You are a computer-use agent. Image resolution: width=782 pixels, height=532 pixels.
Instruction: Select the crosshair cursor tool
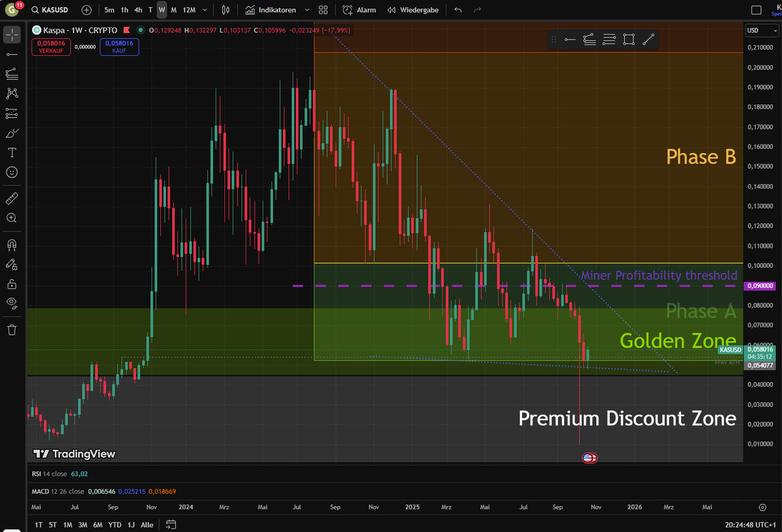click(x=11, y=35)
